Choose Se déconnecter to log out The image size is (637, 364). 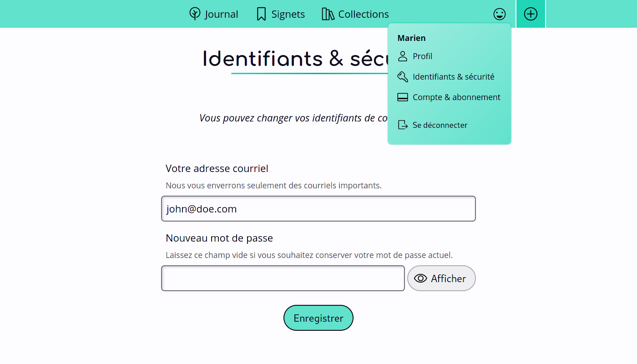[x=440, y=125]
